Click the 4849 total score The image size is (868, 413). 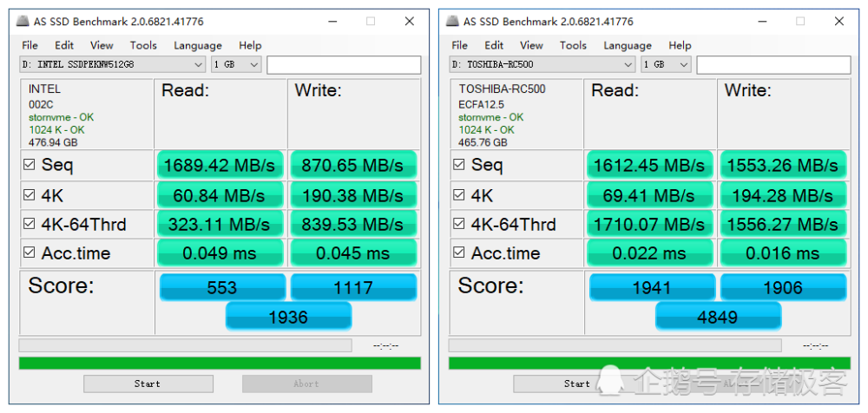click(x=718, y=316)
